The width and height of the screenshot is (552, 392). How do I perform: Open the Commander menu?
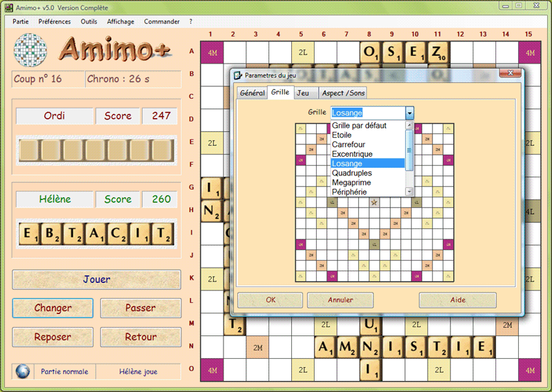pyautogui.click(x=161, y=21)
